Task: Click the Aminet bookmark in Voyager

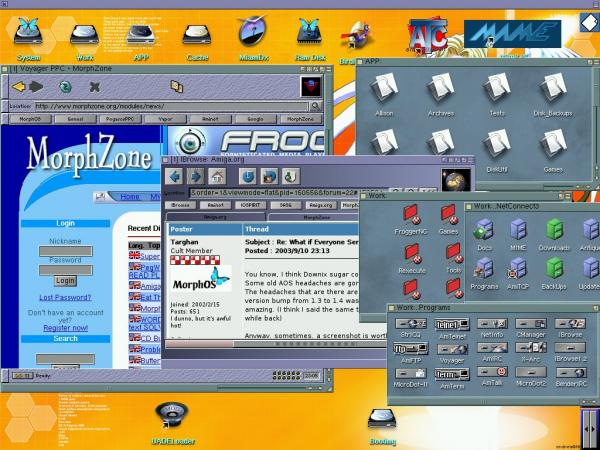Action: click(210, 119)
